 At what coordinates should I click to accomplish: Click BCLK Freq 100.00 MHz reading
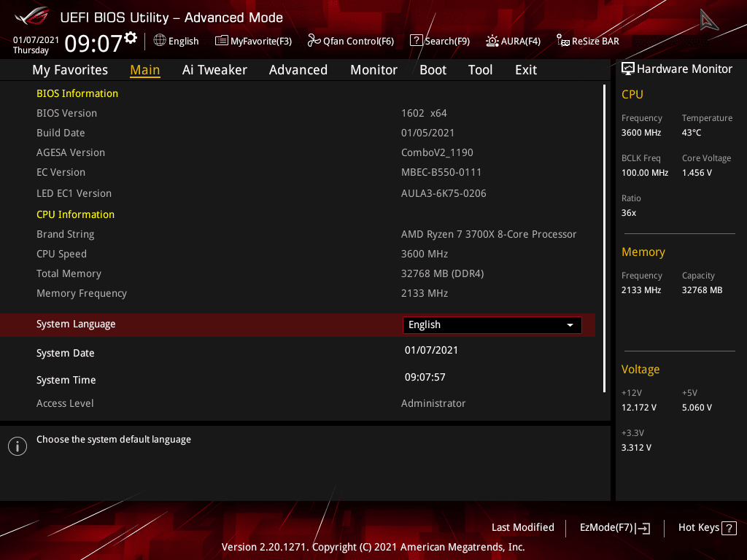pos(645,173)
